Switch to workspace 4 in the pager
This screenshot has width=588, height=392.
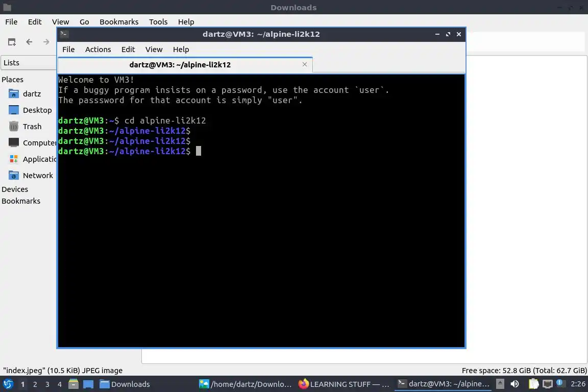[60, 384]
